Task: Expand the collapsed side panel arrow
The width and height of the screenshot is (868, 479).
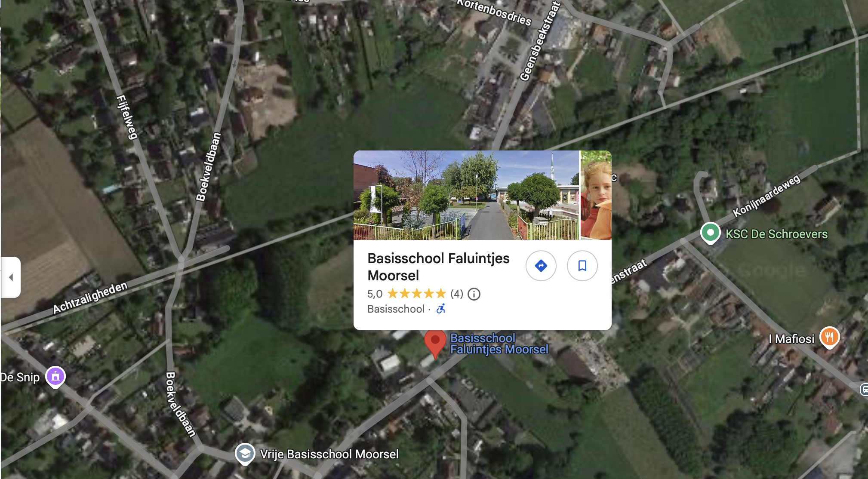Action: point(11,277)
